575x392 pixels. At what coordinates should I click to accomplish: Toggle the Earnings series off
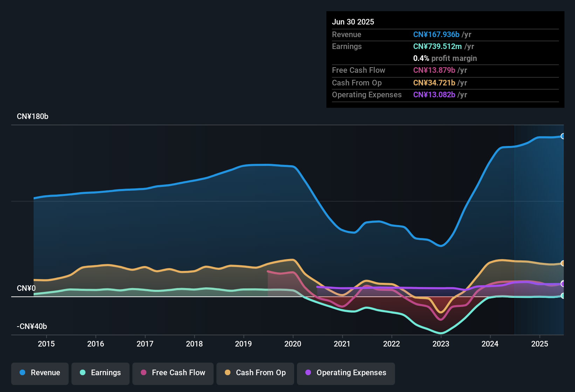[101, 373]
